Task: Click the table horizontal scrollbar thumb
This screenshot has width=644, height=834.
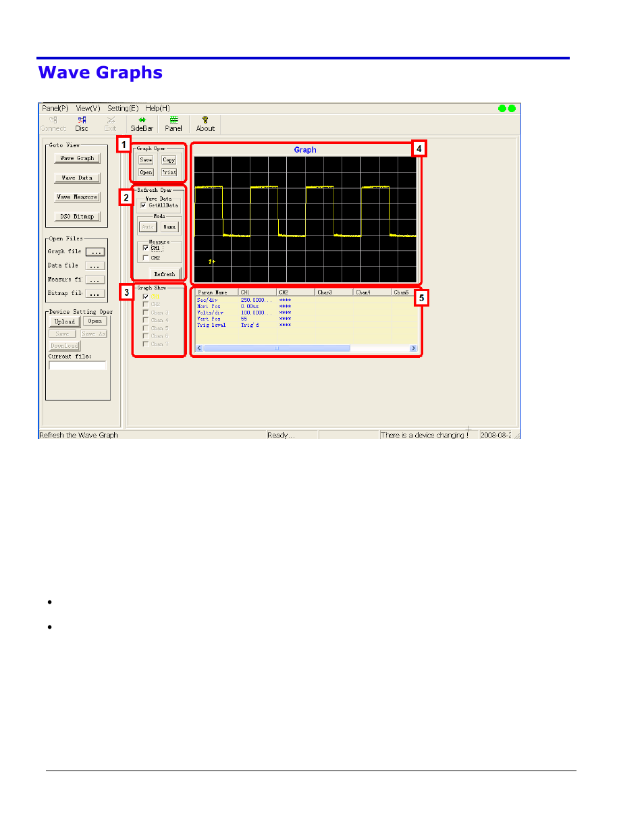Action: pos(276,348)
